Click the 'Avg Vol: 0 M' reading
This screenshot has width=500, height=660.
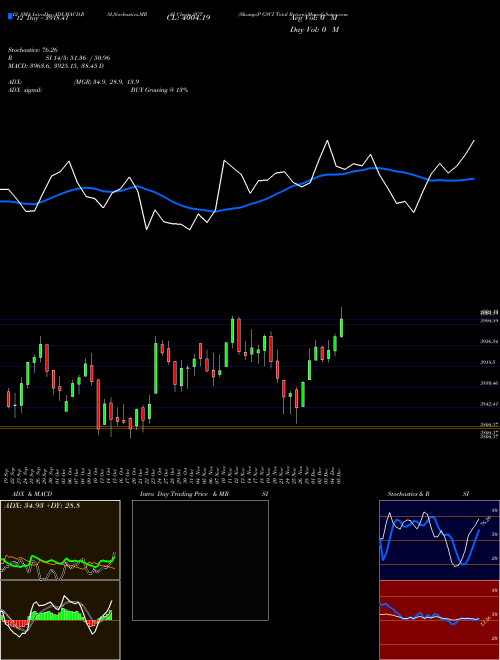pyautogui.click(x=314, y=18)
